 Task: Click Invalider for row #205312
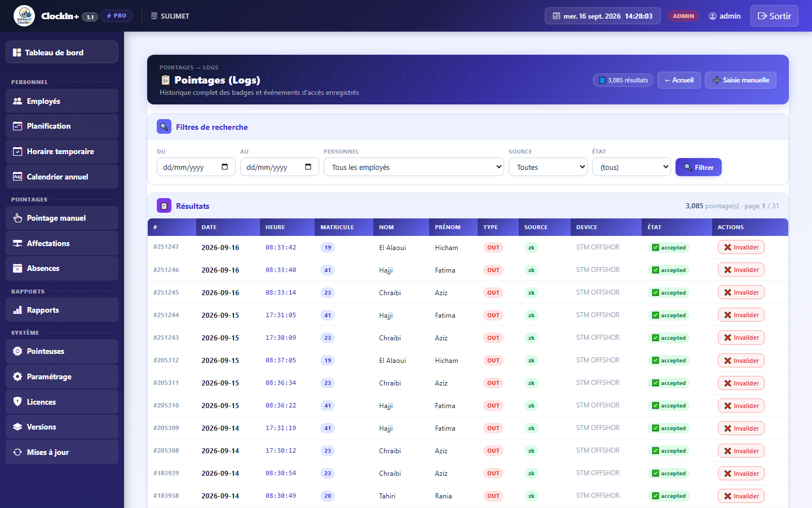coord(741,360)
